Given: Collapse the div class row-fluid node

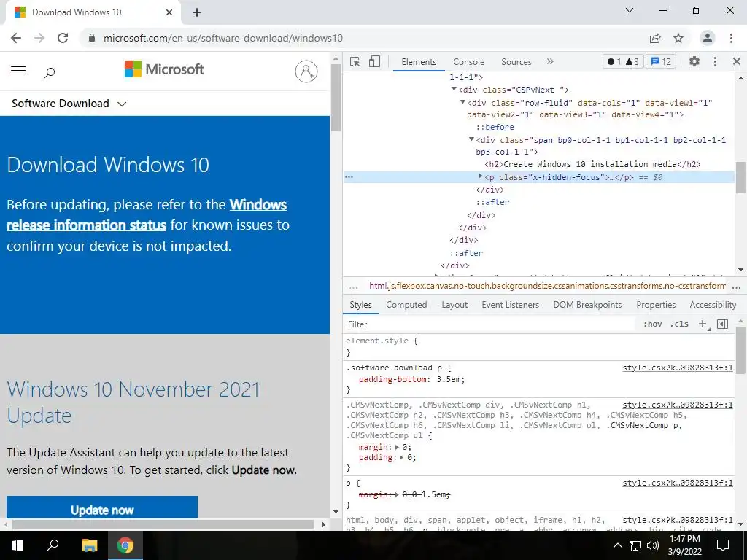Looking at the screenshot, I should coord(462,102).
